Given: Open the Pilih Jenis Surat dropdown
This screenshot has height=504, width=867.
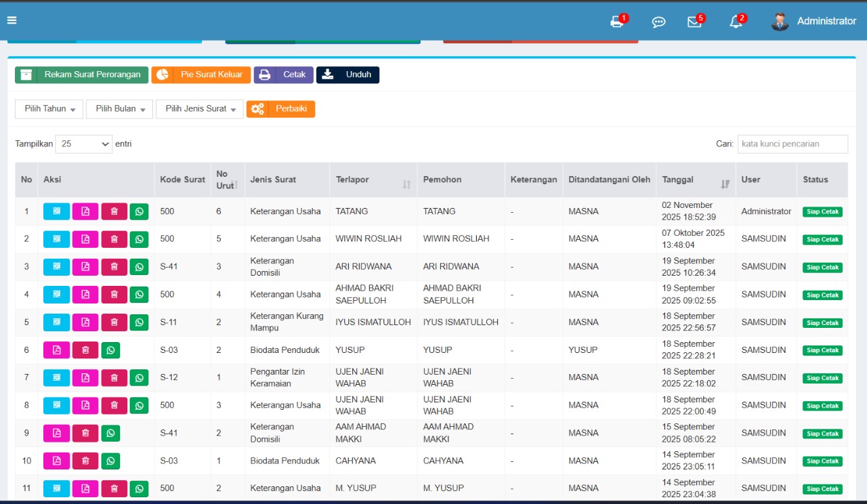Looking at the screenshot, I should [200, 109].
